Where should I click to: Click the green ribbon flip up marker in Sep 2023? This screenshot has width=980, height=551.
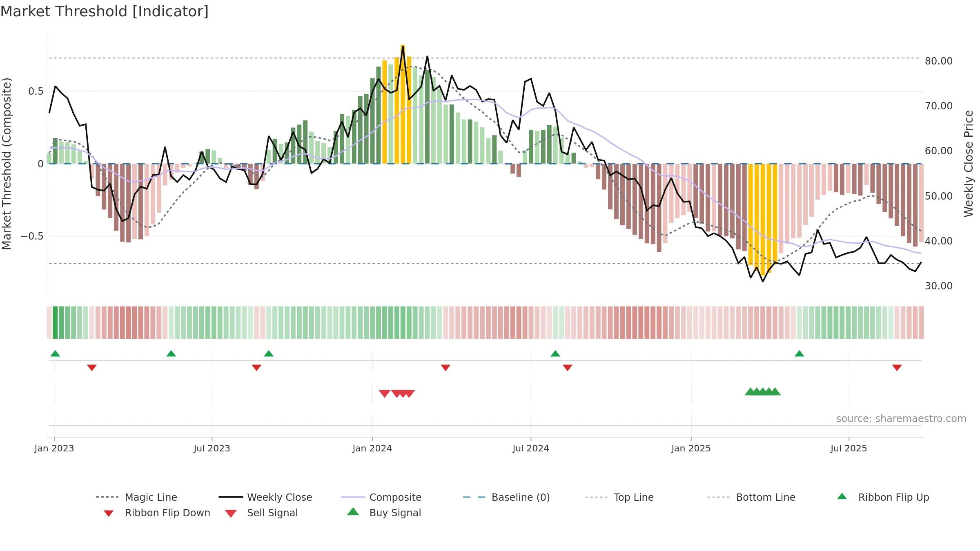click(269, 353)
